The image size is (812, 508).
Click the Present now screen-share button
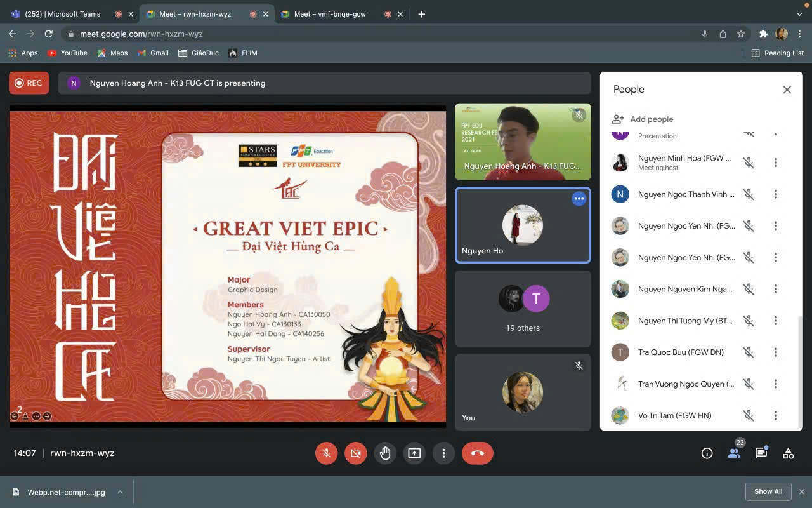[414, 453]
